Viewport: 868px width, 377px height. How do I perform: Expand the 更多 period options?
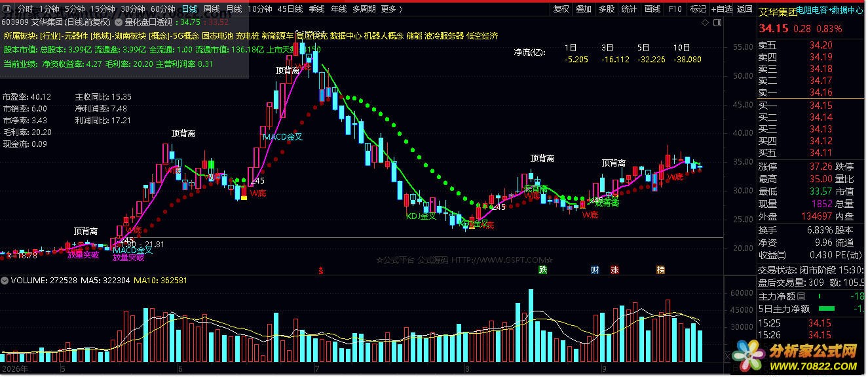[x=391, y=9]
